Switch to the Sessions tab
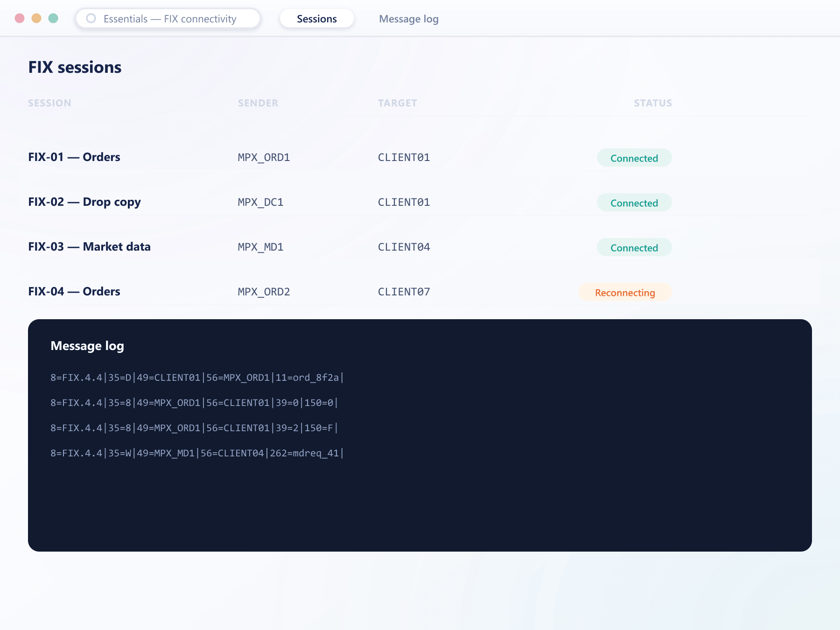This screenshot has width=840, height=630. [x=317, y=19]
